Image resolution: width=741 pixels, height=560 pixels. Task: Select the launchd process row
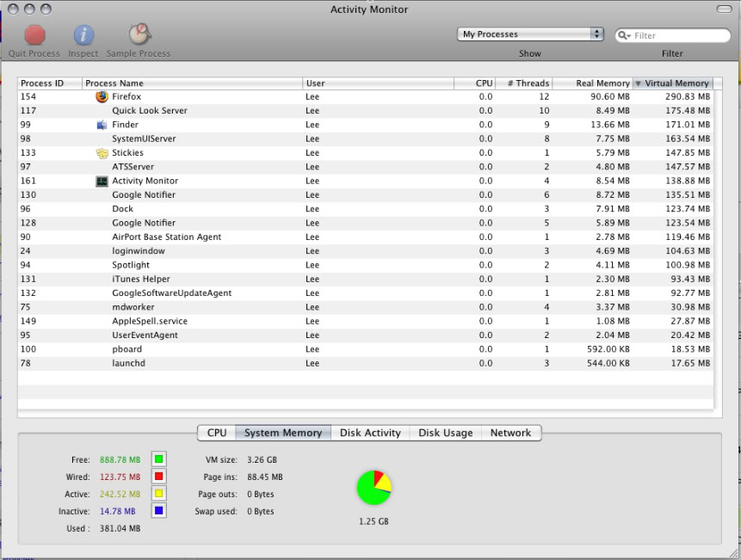[365, 363]
